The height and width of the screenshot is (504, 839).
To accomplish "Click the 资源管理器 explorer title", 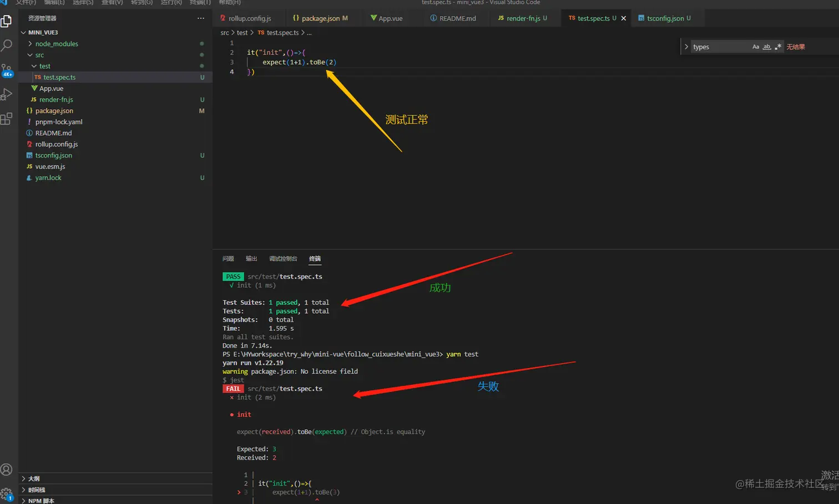I will click(42, 18).
